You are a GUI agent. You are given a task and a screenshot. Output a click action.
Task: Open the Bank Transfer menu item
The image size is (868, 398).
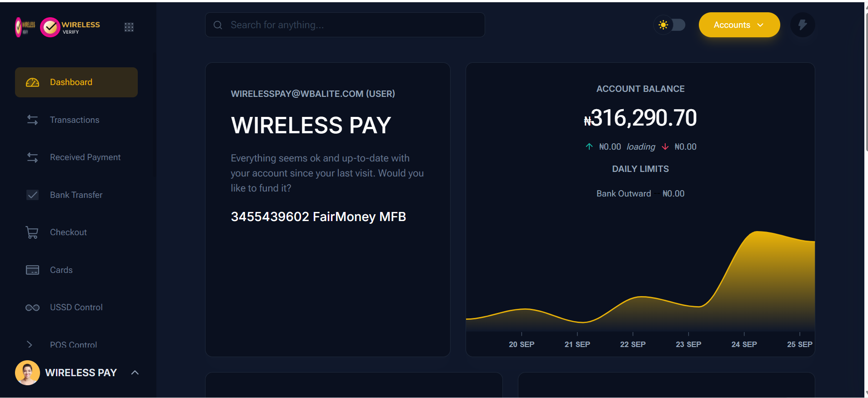tap(76, 195)
